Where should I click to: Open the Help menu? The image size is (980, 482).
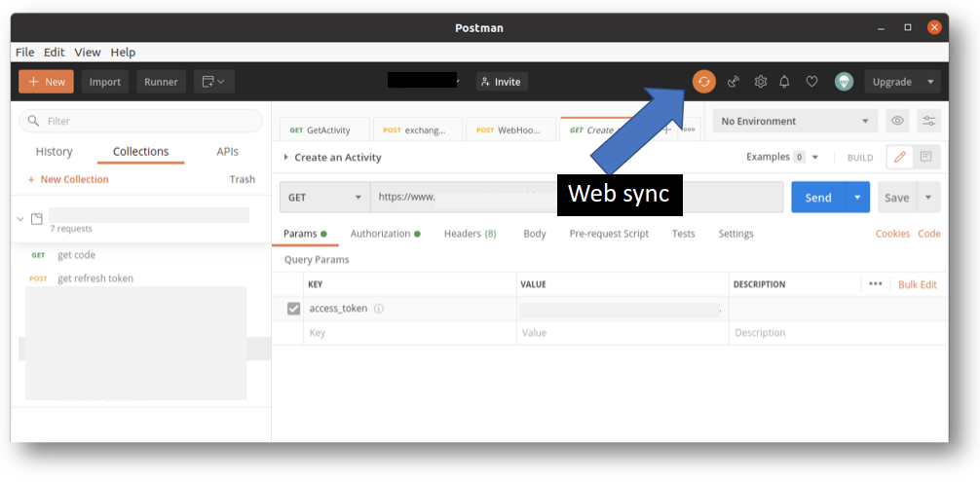pos(123,53)
